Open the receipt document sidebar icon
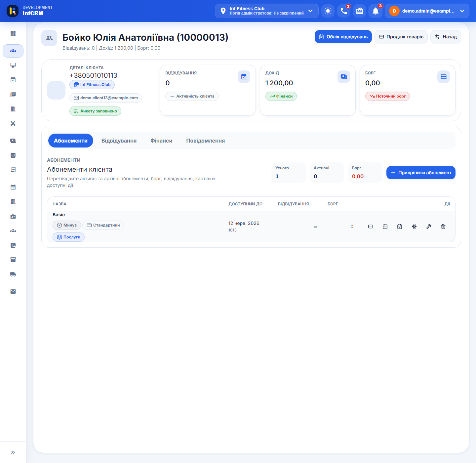 click(13, 170)
